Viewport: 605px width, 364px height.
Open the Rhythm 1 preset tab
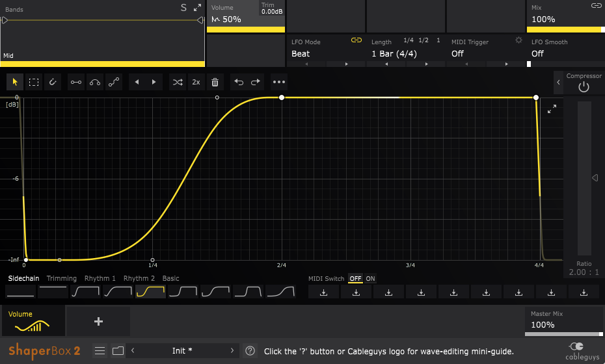[100, 278]
